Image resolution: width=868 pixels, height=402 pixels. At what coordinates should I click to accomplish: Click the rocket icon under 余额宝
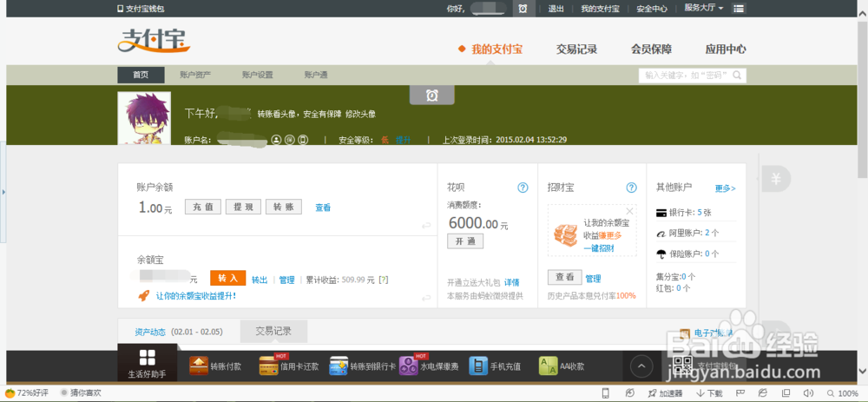pos(144,296)
